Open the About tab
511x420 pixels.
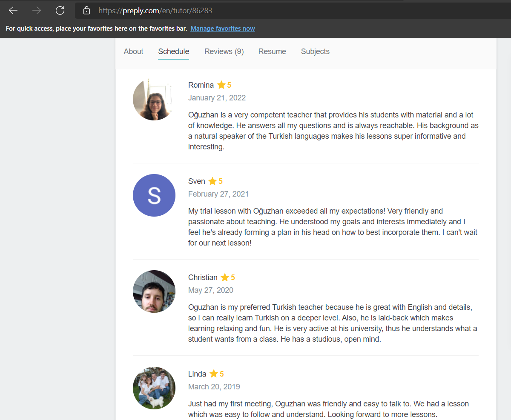pyautogui.click(x=133, y=51)
